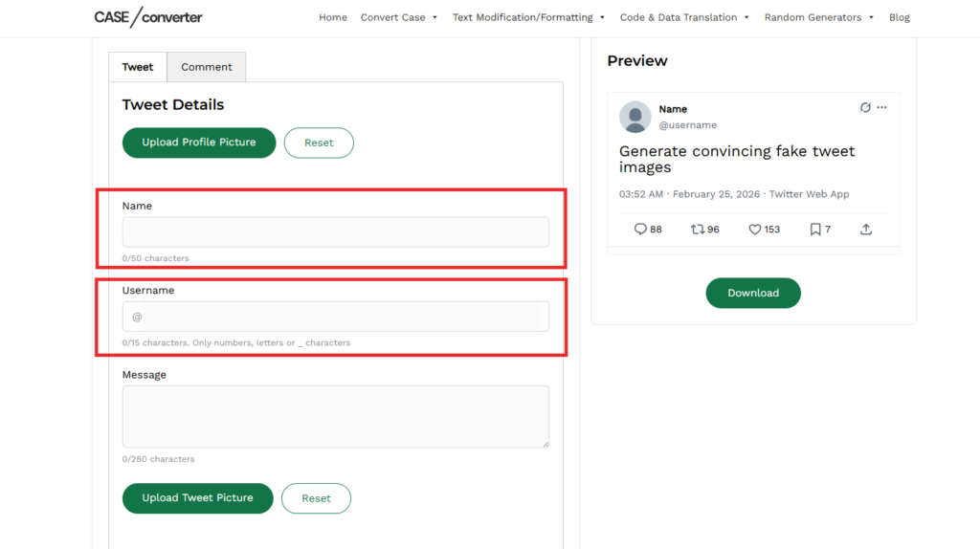Viewport: 980px width, 549px height.
Task: Reset the tweet picture
Action: pos(316,497)
